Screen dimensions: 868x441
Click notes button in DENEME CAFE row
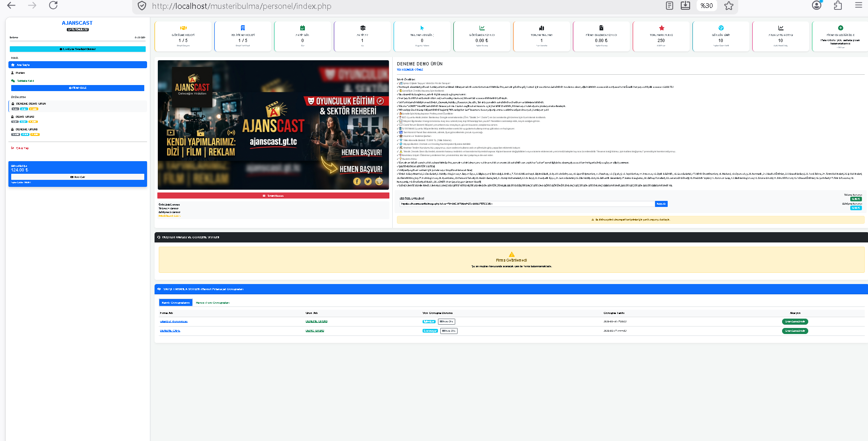[x=449, y=331]
